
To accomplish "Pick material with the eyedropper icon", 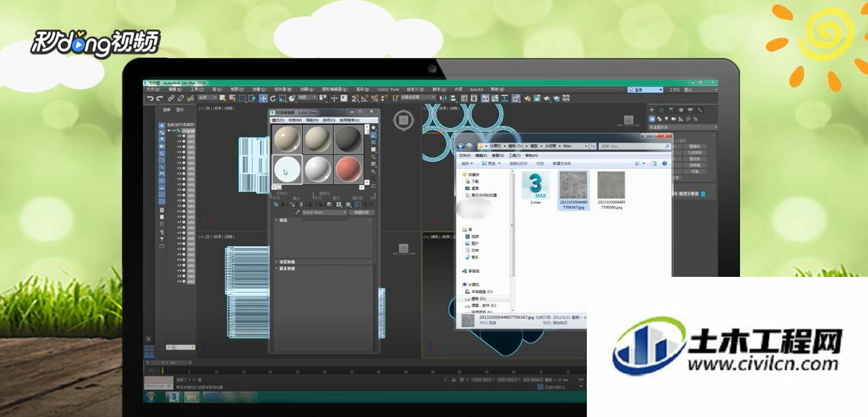I will tap(298, 212).
